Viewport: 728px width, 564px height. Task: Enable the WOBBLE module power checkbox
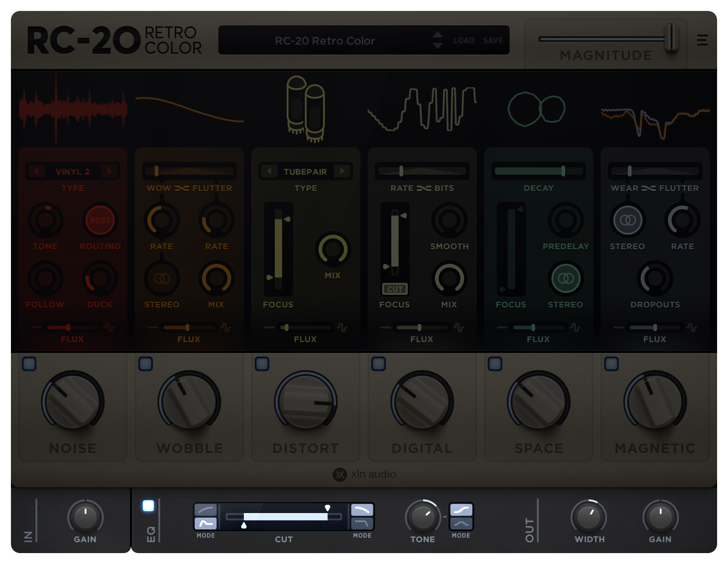pos(146,364)
